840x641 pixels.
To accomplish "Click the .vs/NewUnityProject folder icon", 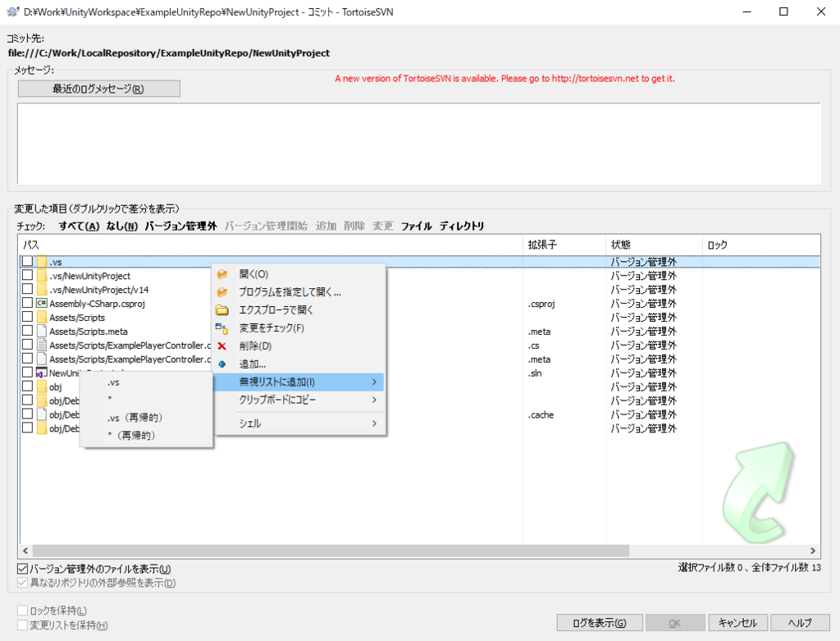I will pos(42,276).
